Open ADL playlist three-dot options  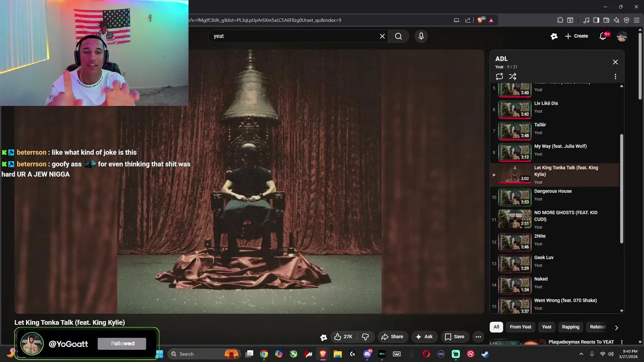coord(615,76)
